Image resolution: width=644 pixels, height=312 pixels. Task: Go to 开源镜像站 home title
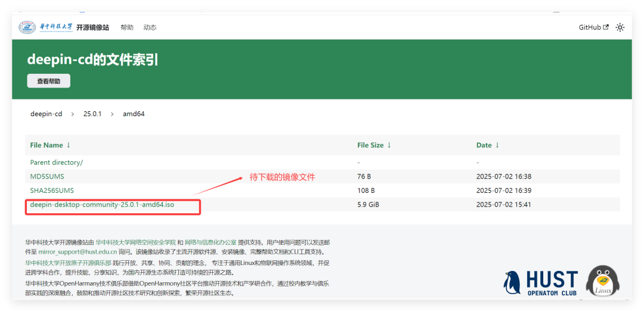pyautogui.click(x=93, y=27)
